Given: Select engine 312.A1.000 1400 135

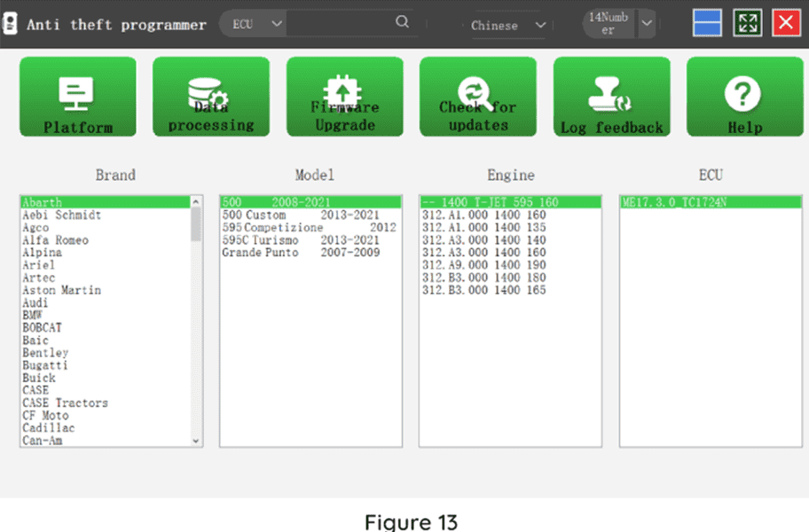Looking at the screenshot, I should (x=510, y=227).
